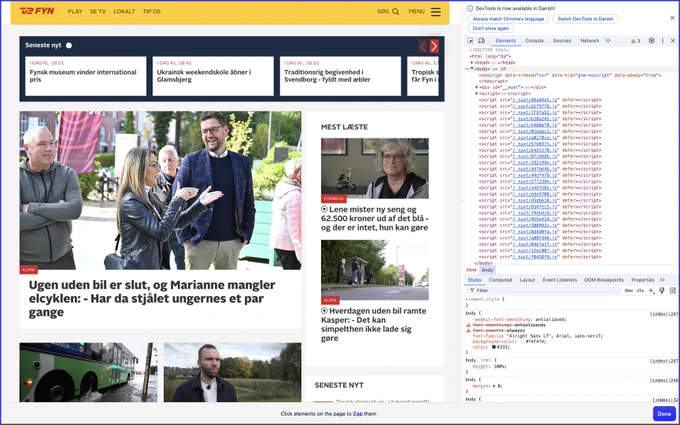Open the DevTools three-dot customize menu
Viewport: 680px width, 425px height.
[x=663, y=41]
